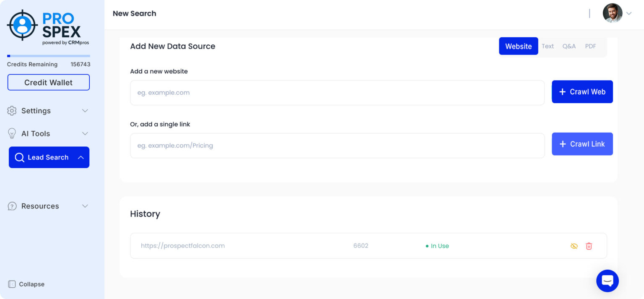Image resolution: width=644 pixels, height=299 pixels.
Task: Click the Crawl Web button
Action: click(582, 91)
